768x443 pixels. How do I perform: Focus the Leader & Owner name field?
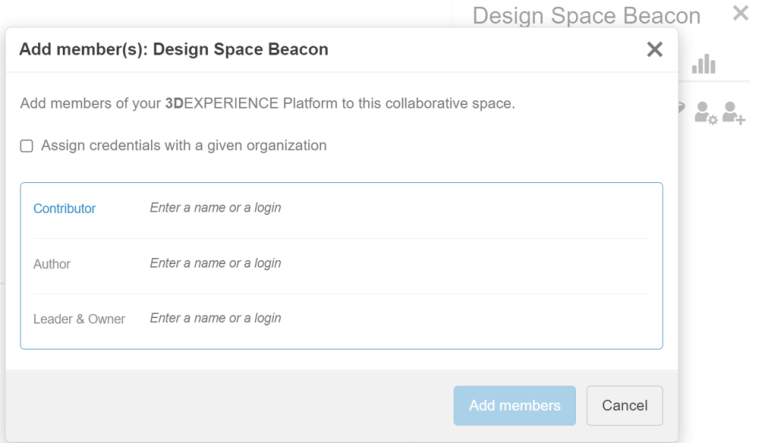point(400,318)
